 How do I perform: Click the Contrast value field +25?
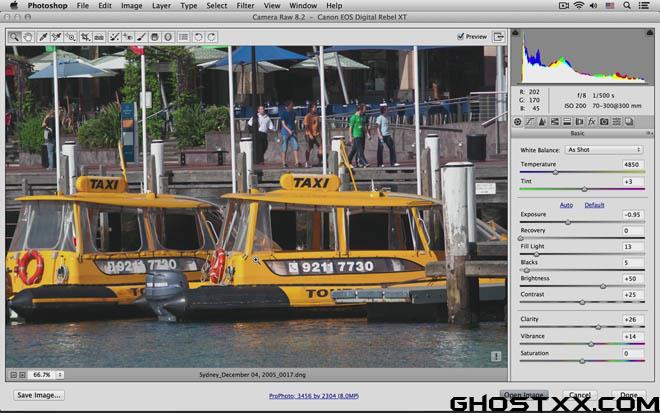(633, 295)
